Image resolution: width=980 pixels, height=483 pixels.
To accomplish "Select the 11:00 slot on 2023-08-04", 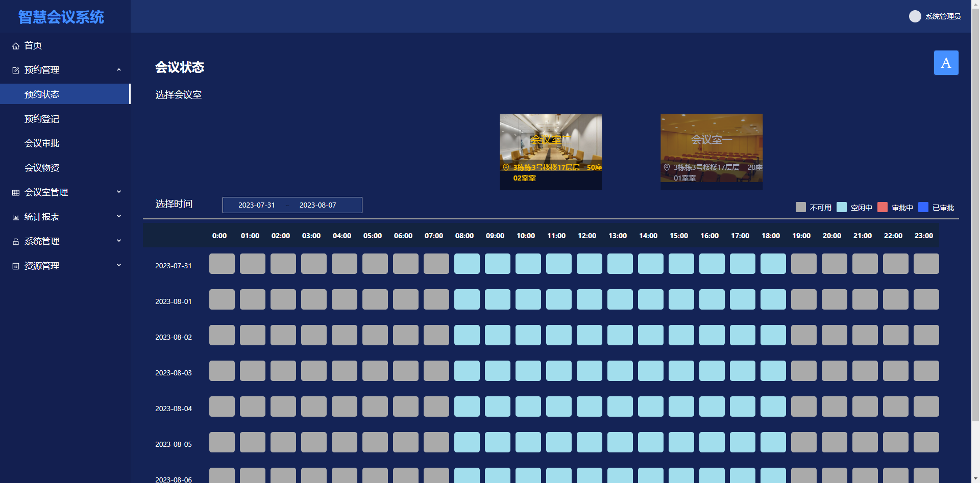I will [559, 406].
